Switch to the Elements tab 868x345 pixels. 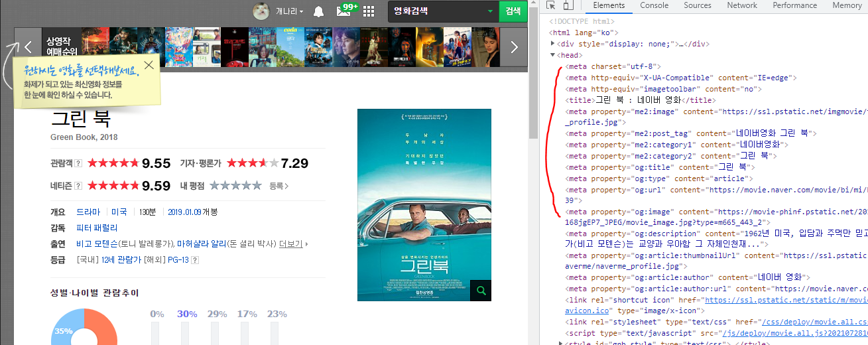point(609,5)
